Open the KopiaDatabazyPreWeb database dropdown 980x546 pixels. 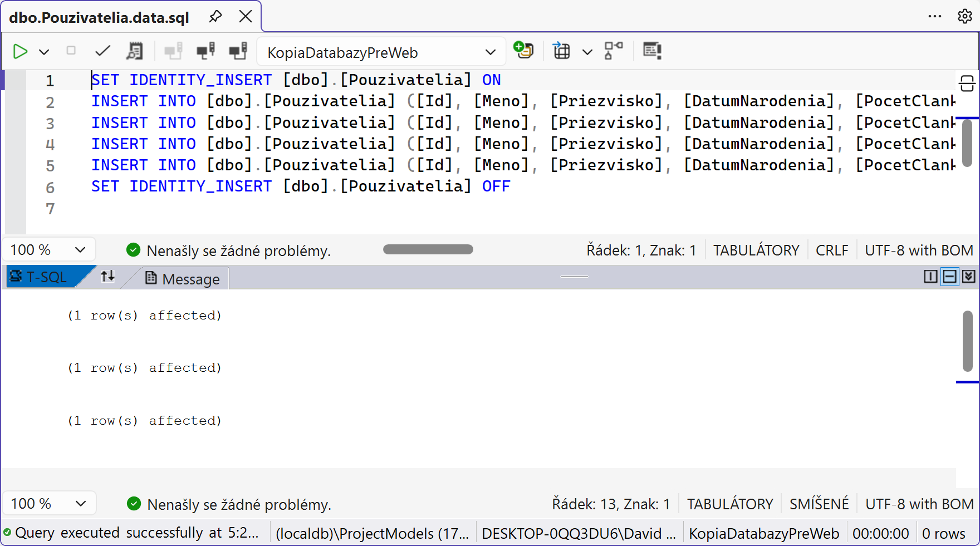coord(381,52)
